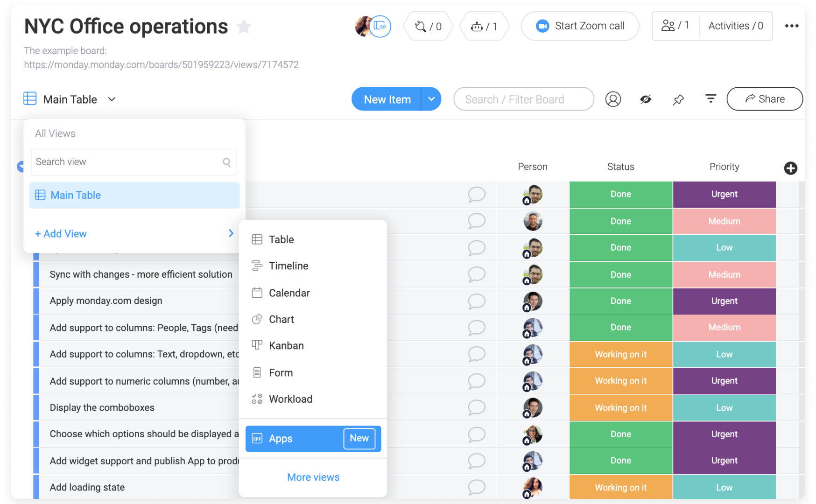
Task: Click the Share button
Action: pyautogui.click(x=764, y=98)
